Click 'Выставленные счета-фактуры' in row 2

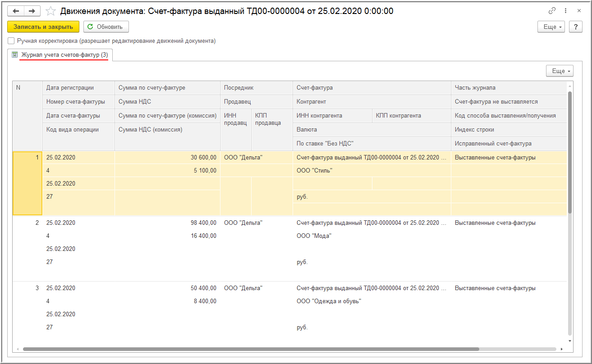coord(496,223)
